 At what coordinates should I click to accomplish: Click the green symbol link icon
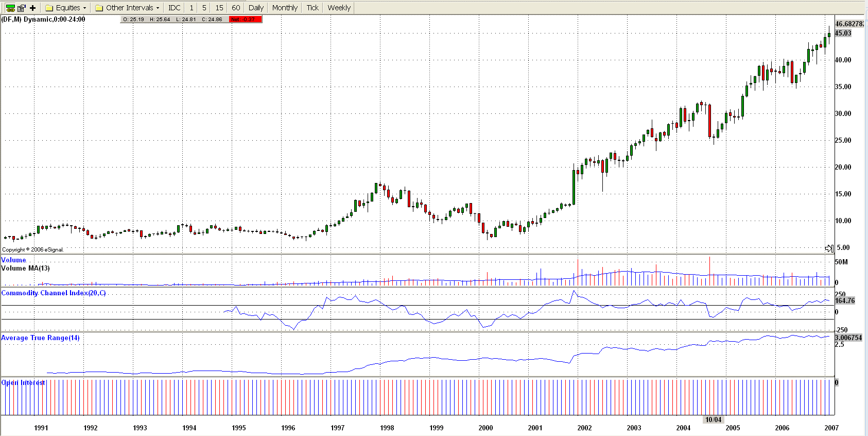[x=10, y=8]
